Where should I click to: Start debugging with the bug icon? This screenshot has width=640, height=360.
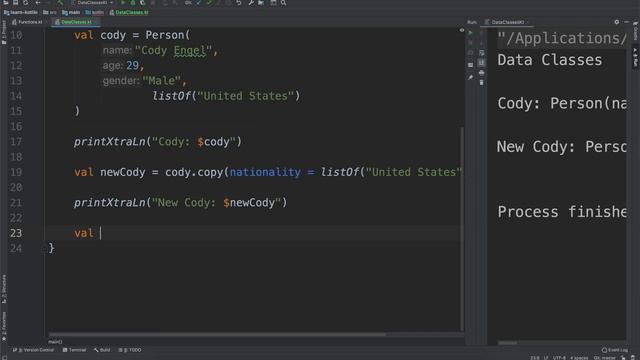[133, 2]
